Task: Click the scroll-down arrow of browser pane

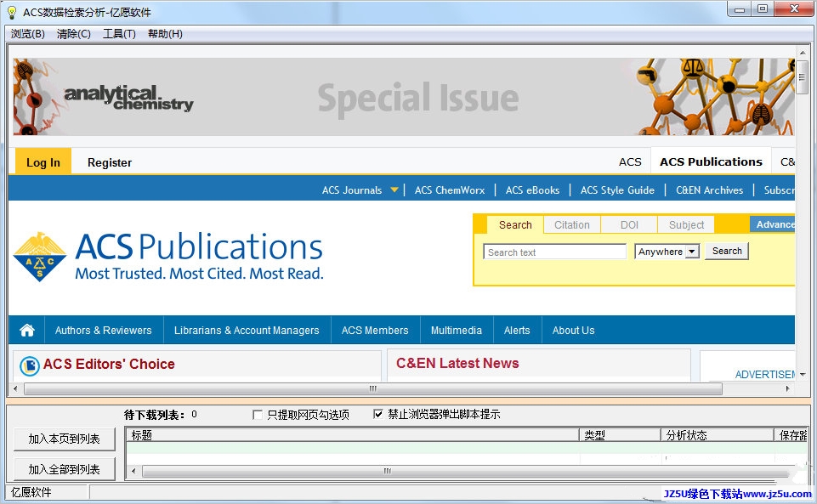Action: click(802, 374)
